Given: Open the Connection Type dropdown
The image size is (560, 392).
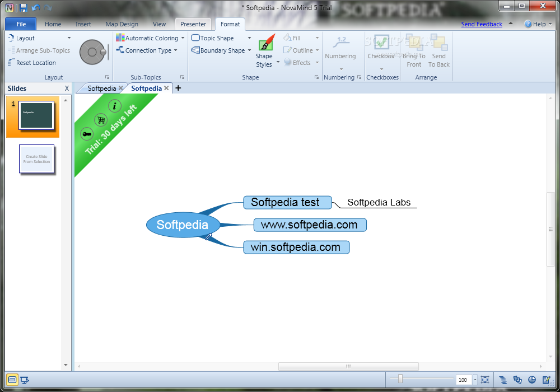Looking at the screenshot, I should (176, 50).
